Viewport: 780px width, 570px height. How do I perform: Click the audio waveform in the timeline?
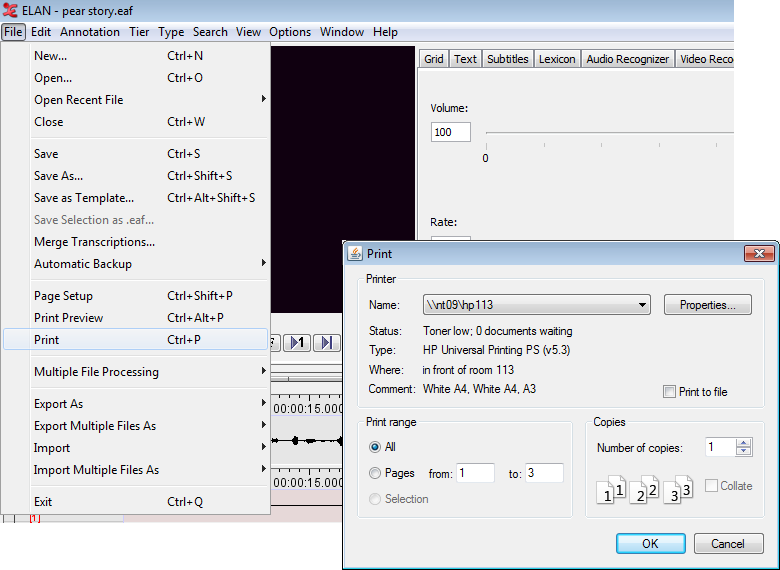point(306,441)
